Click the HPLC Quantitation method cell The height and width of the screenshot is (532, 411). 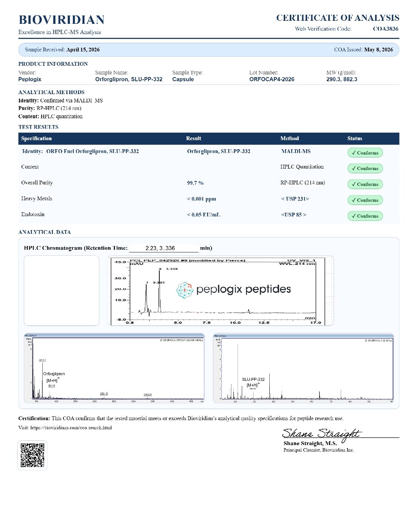coord(302,167)
